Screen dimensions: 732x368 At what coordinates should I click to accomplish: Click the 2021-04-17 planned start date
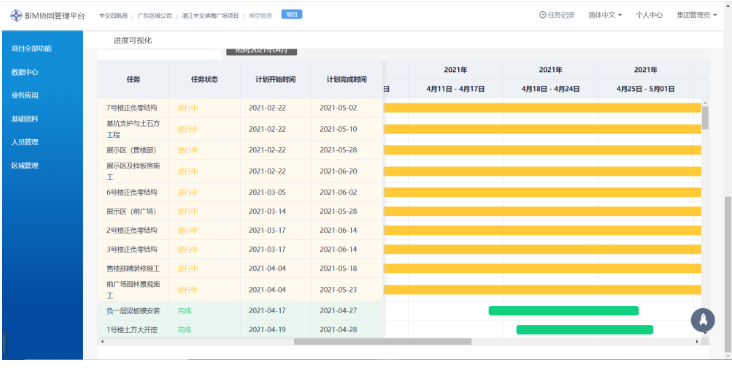click(x=267, y=311)
